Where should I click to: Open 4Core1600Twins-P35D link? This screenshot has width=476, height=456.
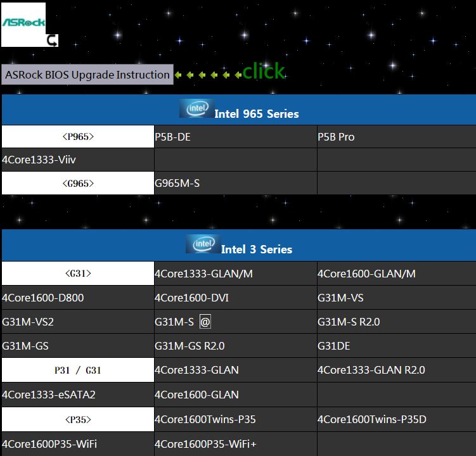coord(372,419)
